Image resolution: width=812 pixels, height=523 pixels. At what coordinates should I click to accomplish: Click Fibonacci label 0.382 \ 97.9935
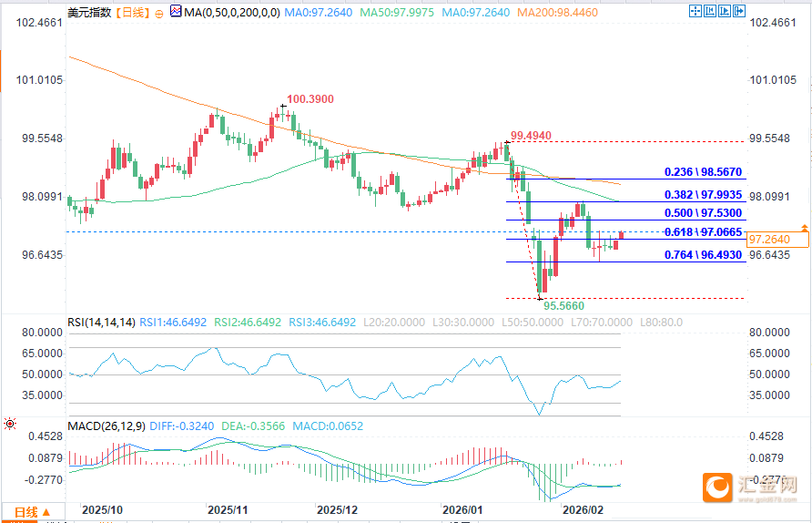704,195
